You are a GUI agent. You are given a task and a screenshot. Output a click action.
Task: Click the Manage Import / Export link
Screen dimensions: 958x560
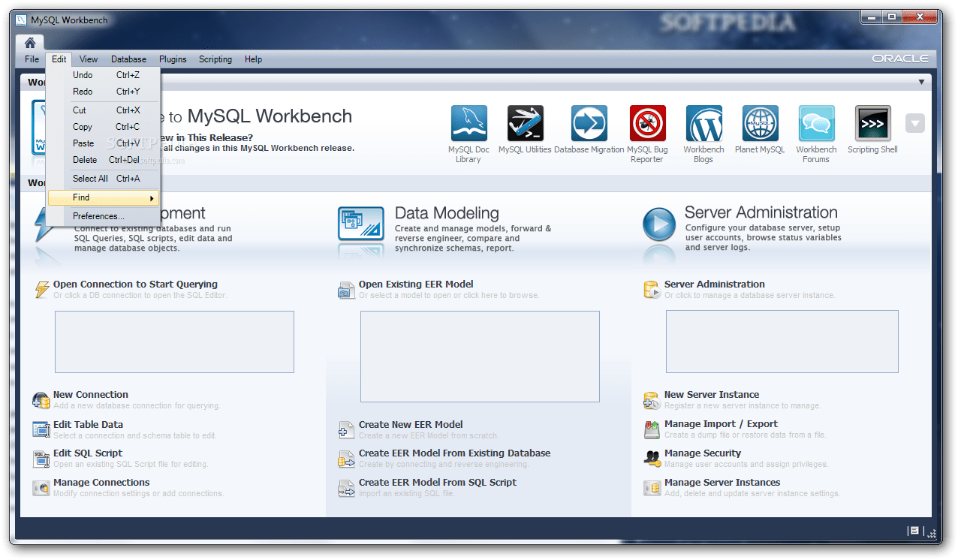pos(721,424)
